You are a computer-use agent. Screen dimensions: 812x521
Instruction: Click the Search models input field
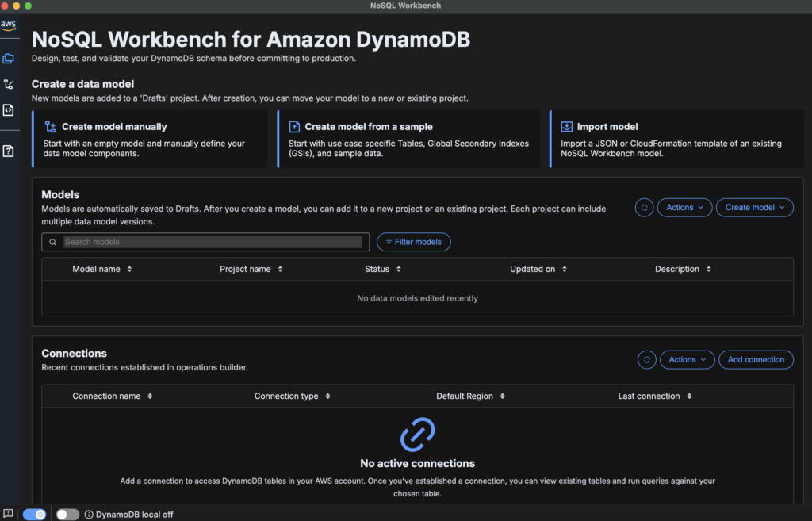coord(211,242)
